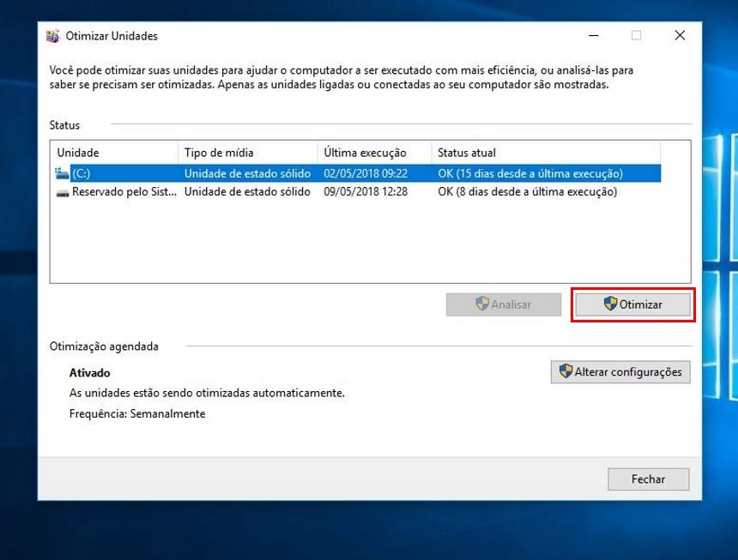Image resolution: width=738 pixels, height=560 pixels.
Task: Click the 'OK (15 dias' status cell
Action: coord(529,173)
